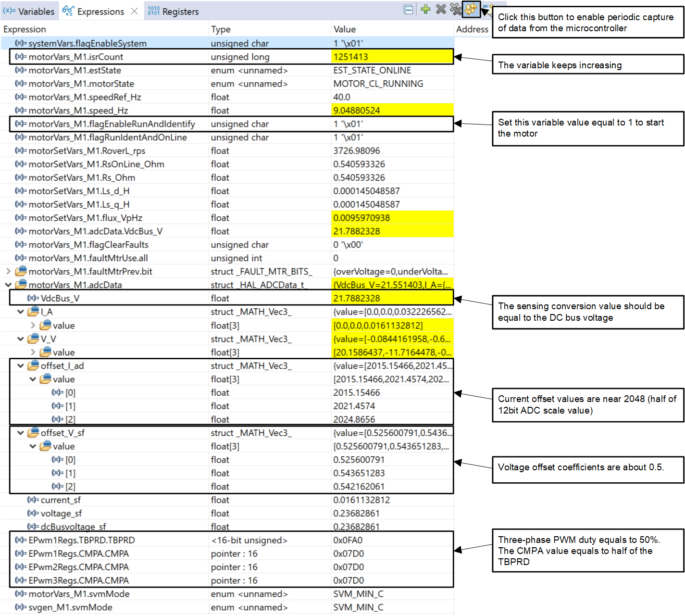The height and width of the screenshot is (616, 685).
Task: Click the variable icon beside motorVars_M1.motorState
Action: point(21,84)
